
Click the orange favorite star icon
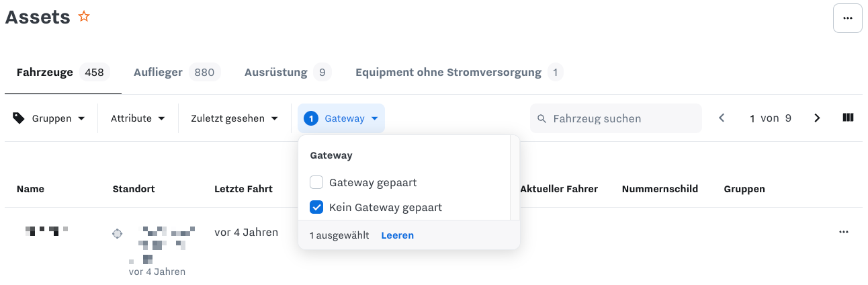(84, 17)
